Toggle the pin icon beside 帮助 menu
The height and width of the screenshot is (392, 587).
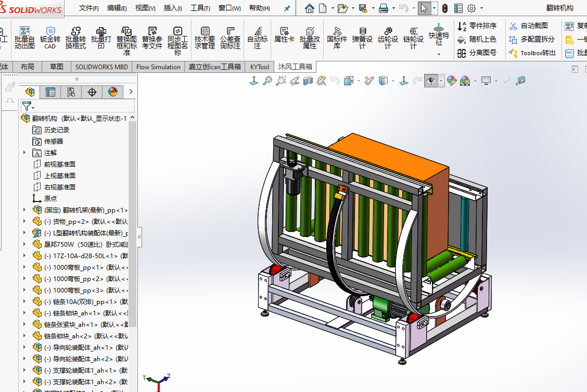click(x=287, y=8)
